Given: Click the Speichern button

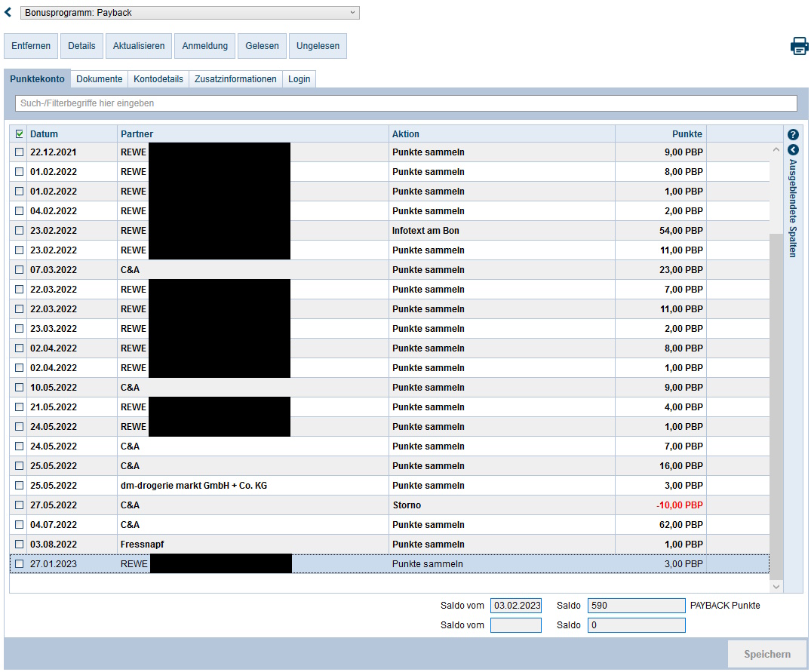Looking at the screenshot, I should (x=767, y=655).
